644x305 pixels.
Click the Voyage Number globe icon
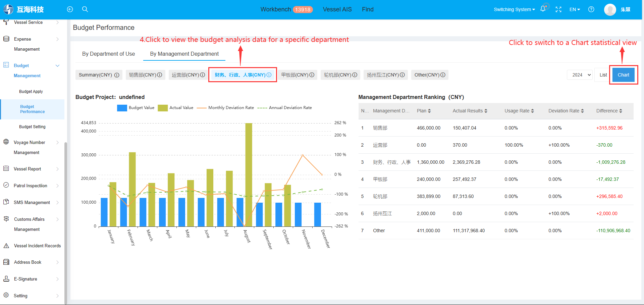(6, 142)
